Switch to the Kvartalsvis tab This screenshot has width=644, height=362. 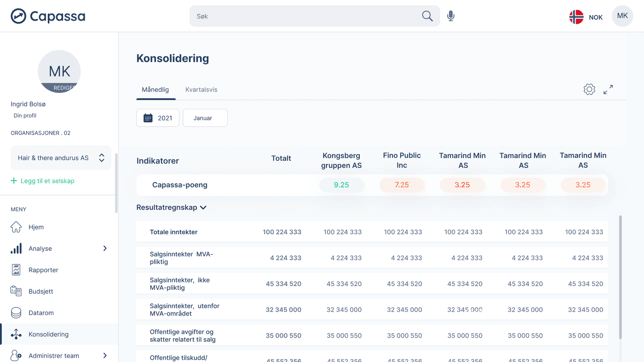click(201, 90)
